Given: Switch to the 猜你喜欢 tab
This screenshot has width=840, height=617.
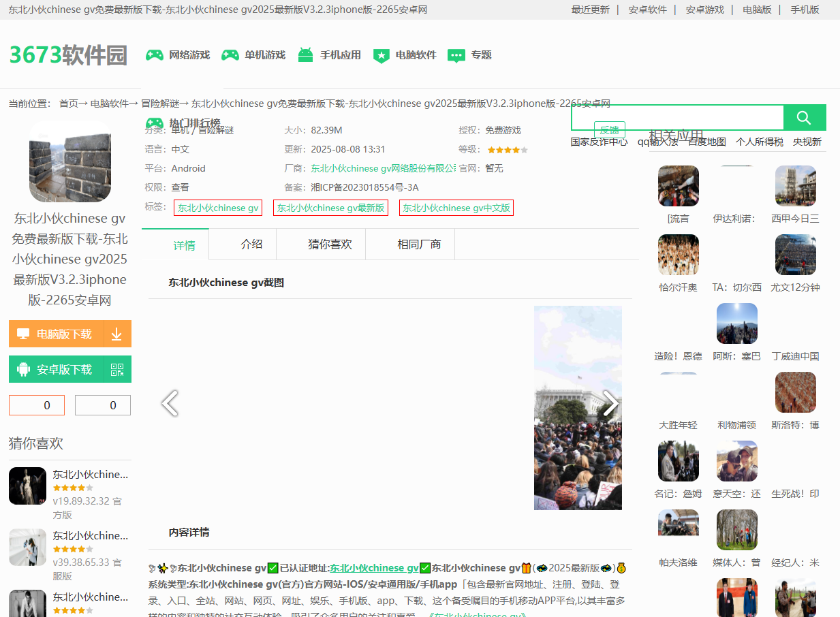Looking at the screenshot, I should (330, 244).
